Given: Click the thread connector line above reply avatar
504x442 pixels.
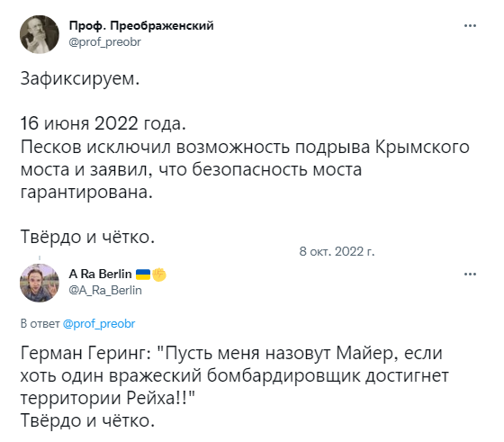Looking at the screenshot, I should [40, 258].
